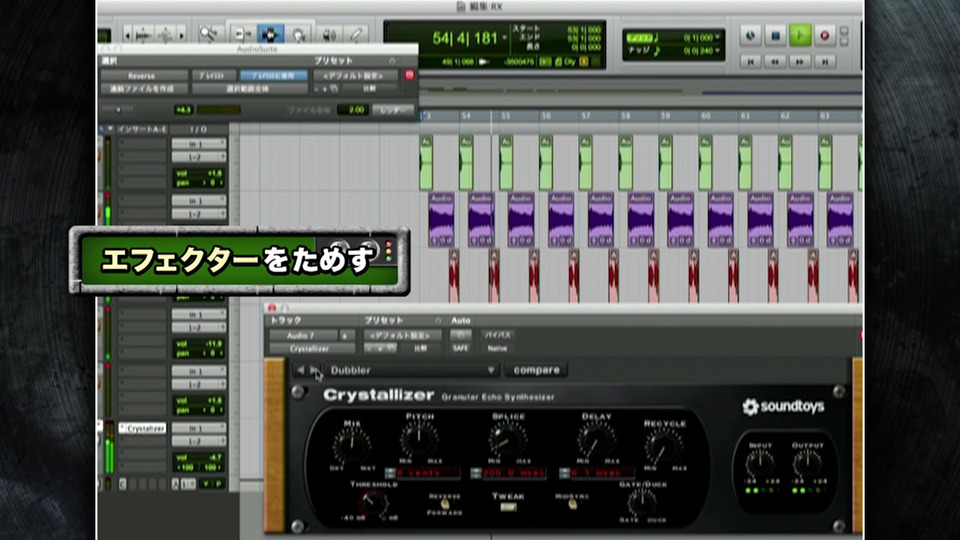Click highlighted blue playlist button in AudioSuite
The height and width of the screenshot is (540, 960).
point(273,75)
